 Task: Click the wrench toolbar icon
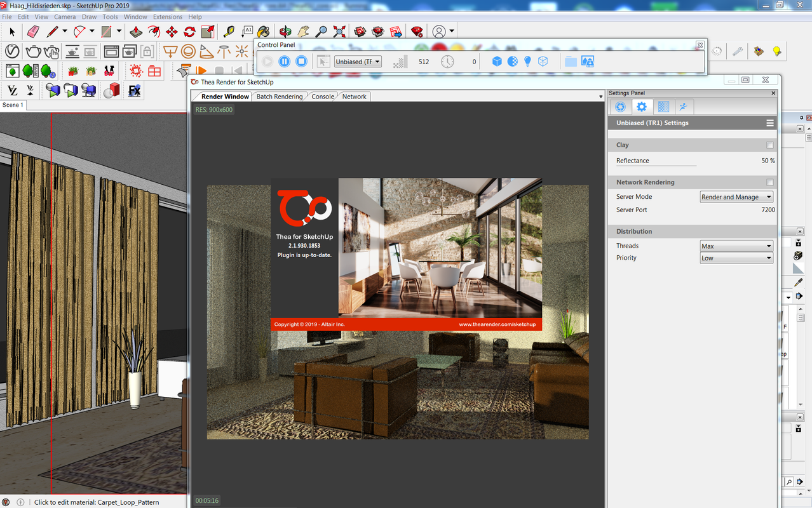tap(737, 51)
